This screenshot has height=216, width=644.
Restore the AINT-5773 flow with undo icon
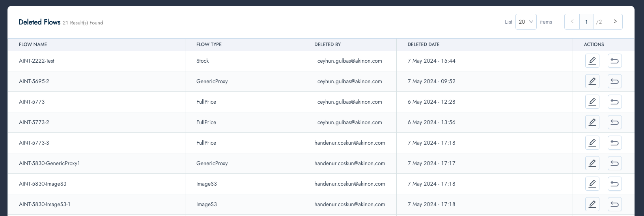click(x=614, y=102)
